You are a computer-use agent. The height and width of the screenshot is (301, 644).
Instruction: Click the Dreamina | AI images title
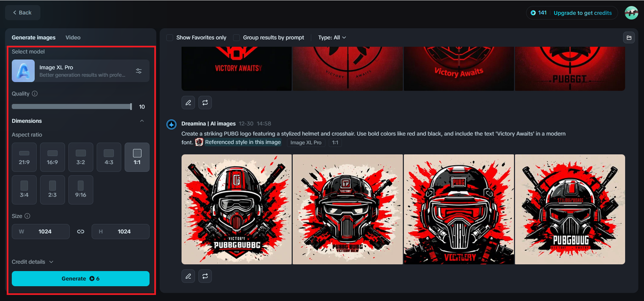[x=208, y=124]
